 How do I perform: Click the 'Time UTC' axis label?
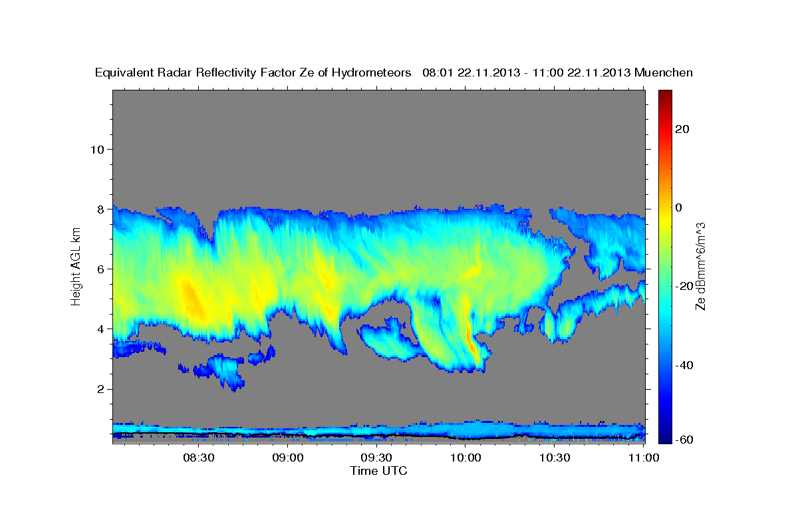[x=378, y=471]
